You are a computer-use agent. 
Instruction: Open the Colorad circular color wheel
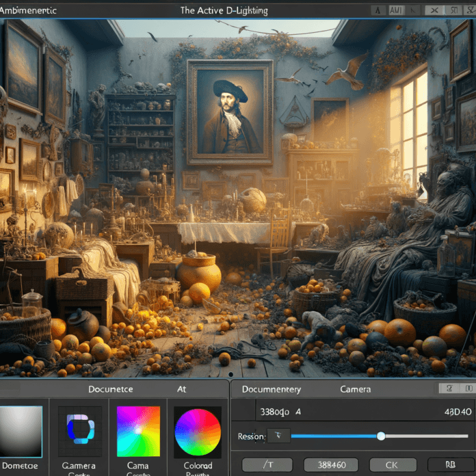[x=198, y=432]
